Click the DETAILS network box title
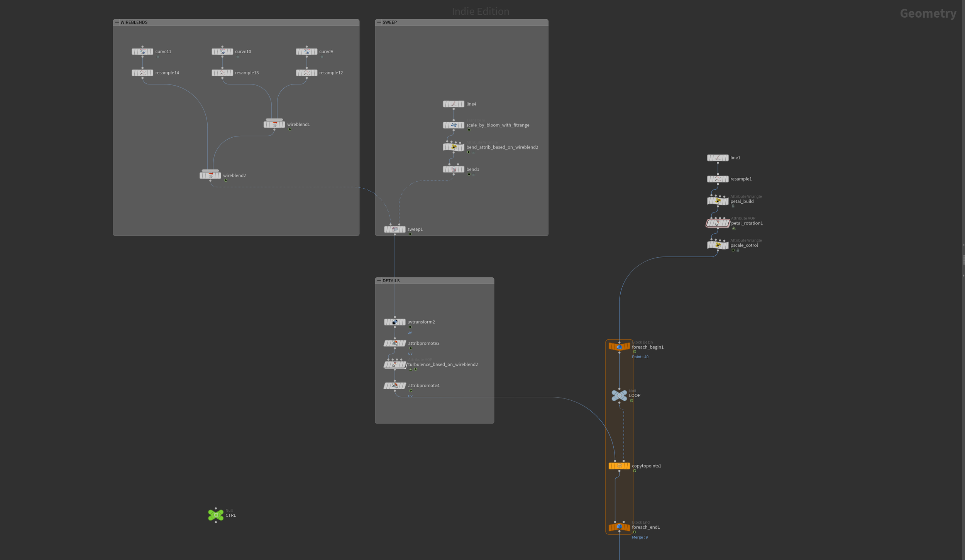Viewport: 965px width, 560px height. (391, 281)
